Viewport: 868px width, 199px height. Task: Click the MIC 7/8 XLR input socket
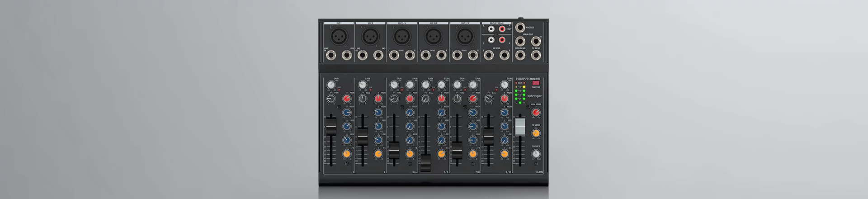[465, 35]
